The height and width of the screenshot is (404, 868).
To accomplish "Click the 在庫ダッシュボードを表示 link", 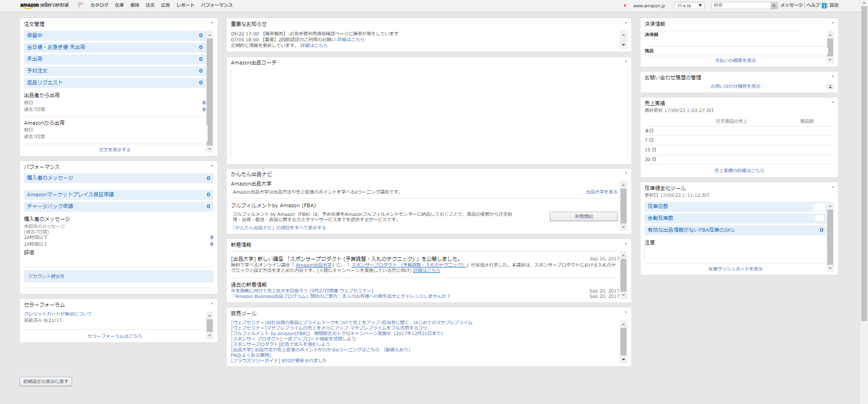I will [x=736, y=269].
